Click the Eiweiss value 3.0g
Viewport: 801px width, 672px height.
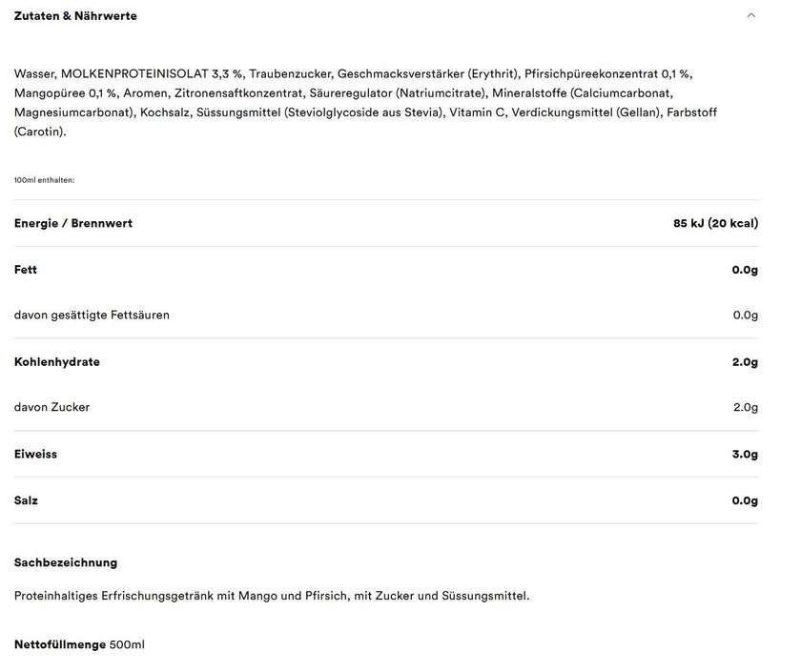coord(745,454)
